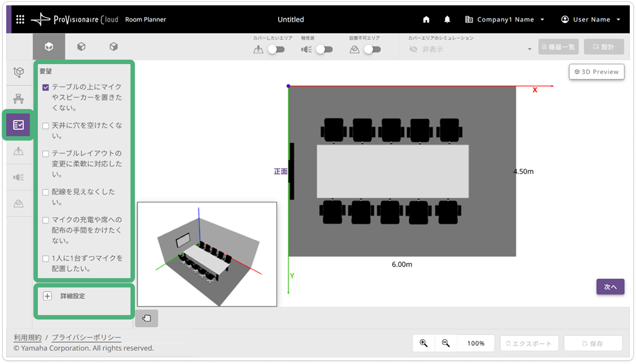Check 天井に穴を空けたくない option
The width and height of the screenshot is (636, 364).
point(45,126)
